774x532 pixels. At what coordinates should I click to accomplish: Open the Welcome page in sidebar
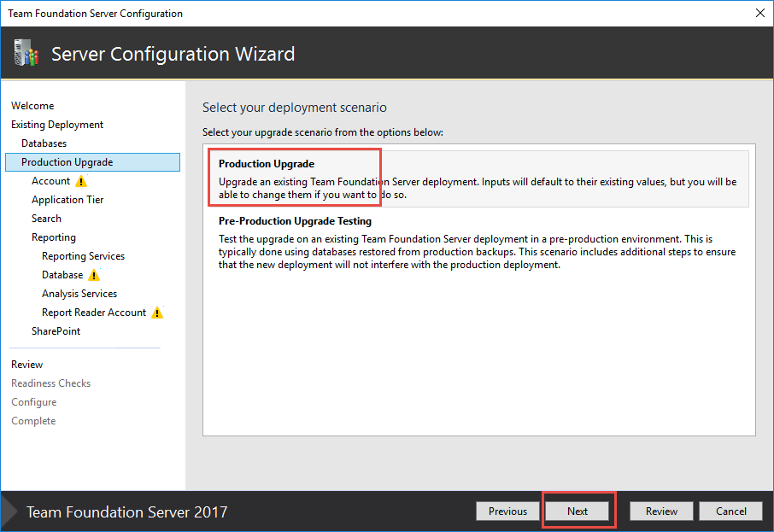pos(32,106)
